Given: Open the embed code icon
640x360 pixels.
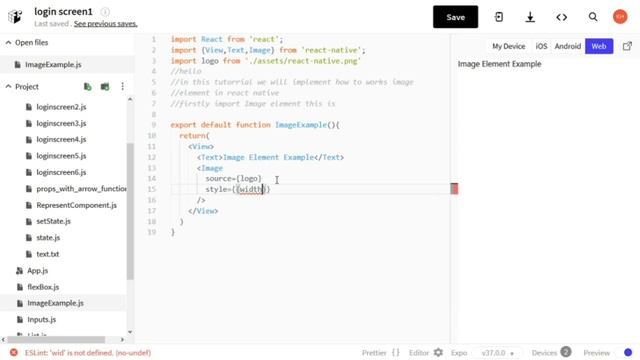Looking at the screenshot, I should 561,17.
